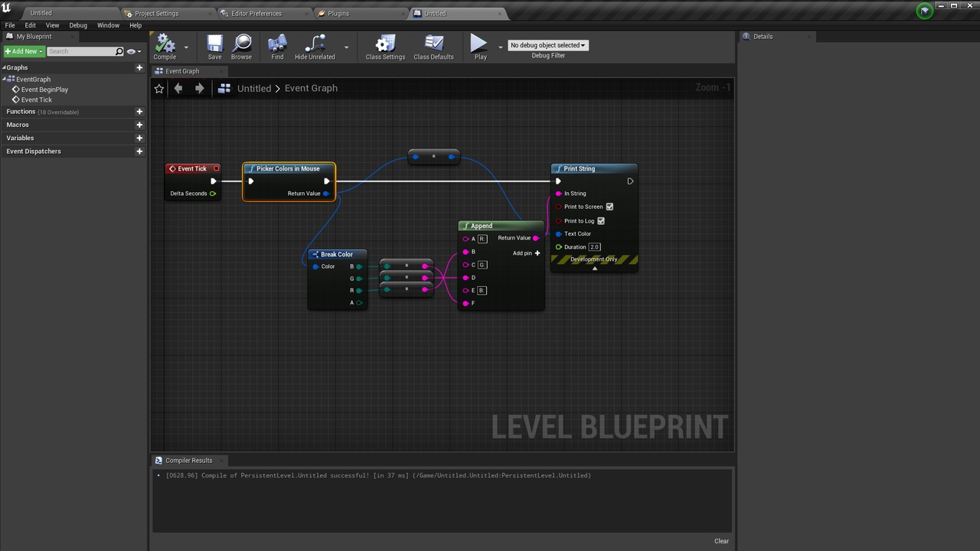
Task: Open the Window menu
Action: click(108, 25)
